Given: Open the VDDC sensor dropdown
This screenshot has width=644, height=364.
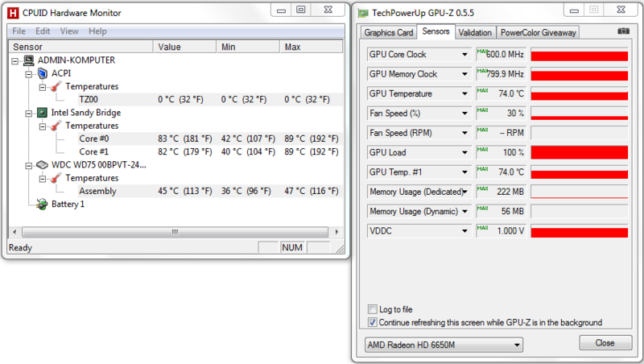Looking at the screenshot, I should tap(464, 231).
